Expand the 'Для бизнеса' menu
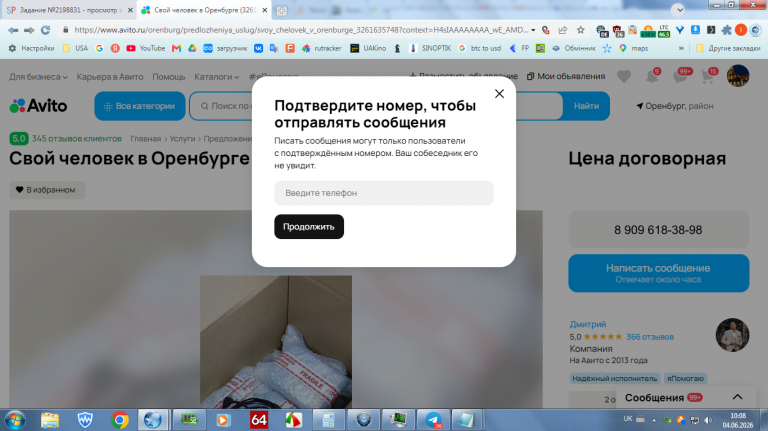 tap(38, 77)
